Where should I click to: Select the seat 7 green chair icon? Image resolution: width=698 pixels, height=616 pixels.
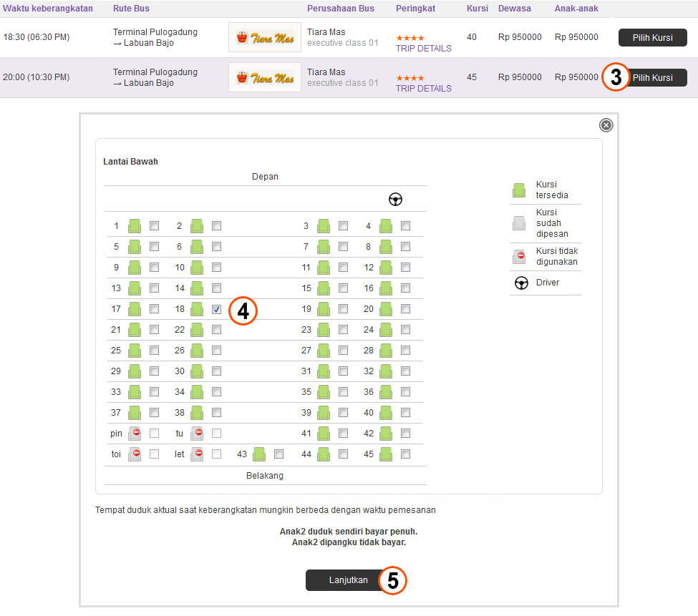coord(324,247)
